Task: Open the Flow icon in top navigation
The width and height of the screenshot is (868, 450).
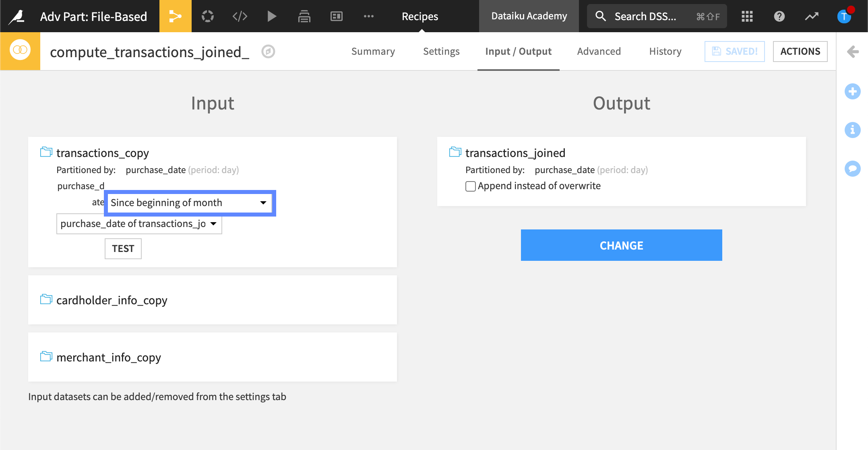Action: click(x=175, y=16)
